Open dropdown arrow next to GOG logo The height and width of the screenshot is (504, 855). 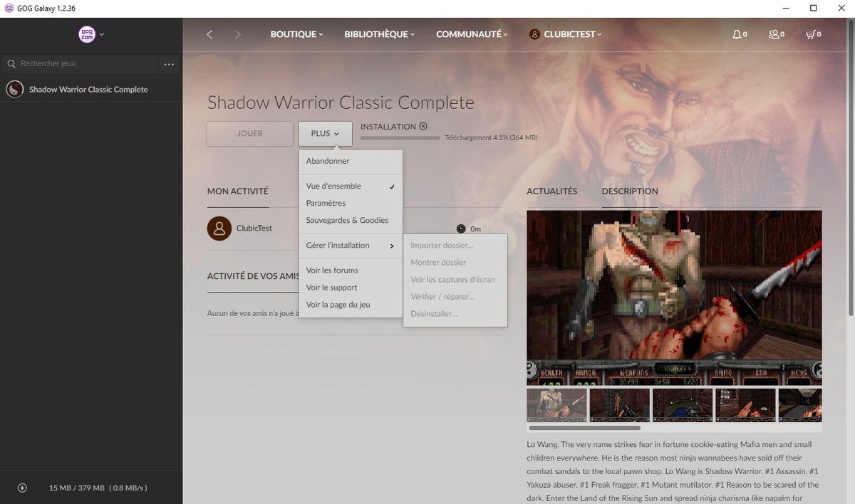point(102,34)
